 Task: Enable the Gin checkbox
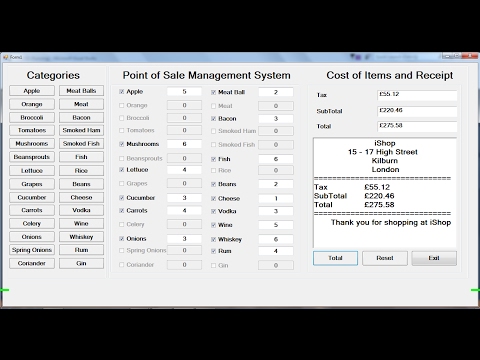point(213,265)
